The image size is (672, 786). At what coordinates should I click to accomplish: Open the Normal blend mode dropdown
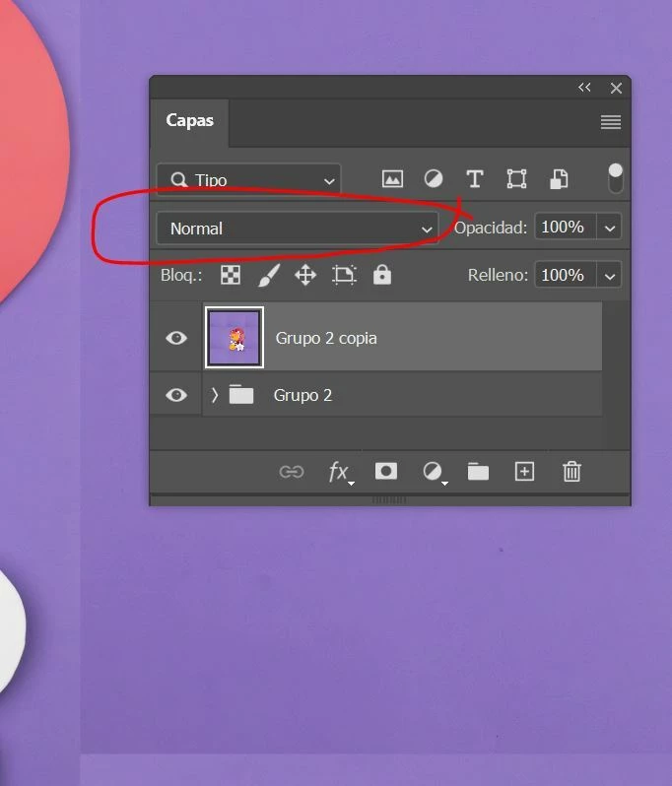(x=298, y=229)
